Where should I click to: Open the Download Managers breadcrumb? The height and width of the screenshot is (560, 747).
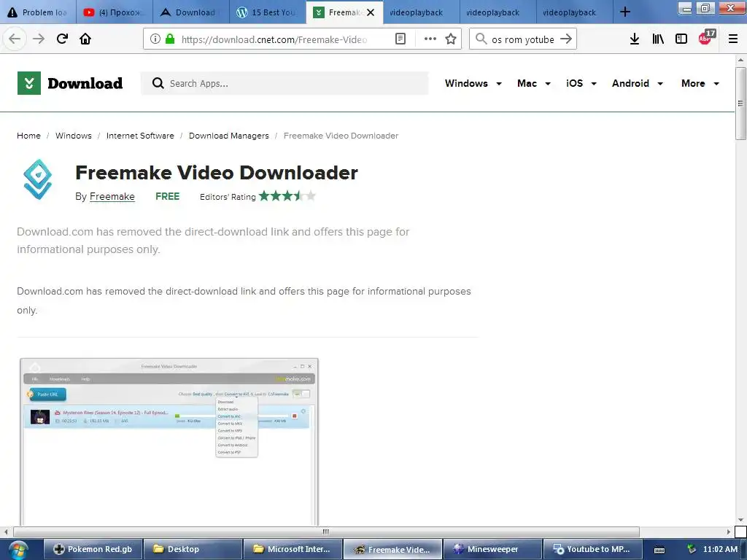coord(228,136)
